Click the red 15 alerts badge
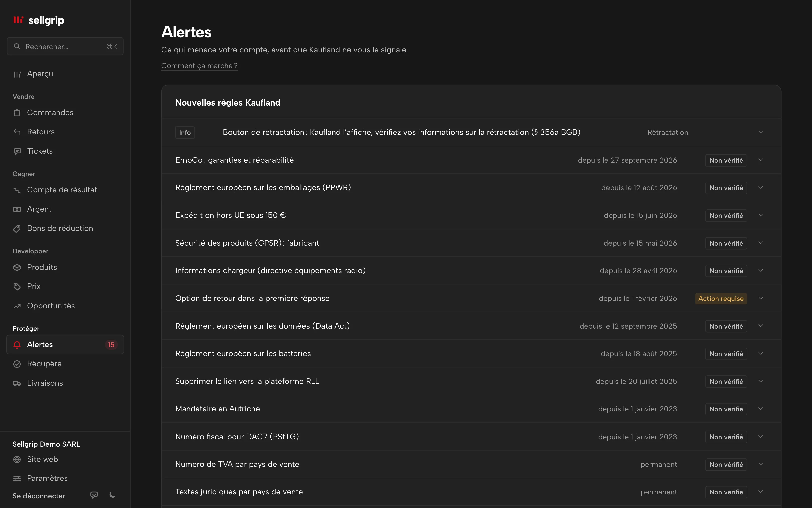 click(111, 345)
